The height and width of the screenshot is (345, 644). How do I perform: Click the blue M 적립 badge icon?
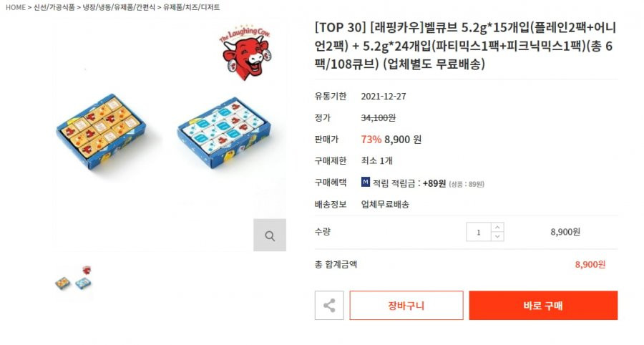tap(366, 182)
